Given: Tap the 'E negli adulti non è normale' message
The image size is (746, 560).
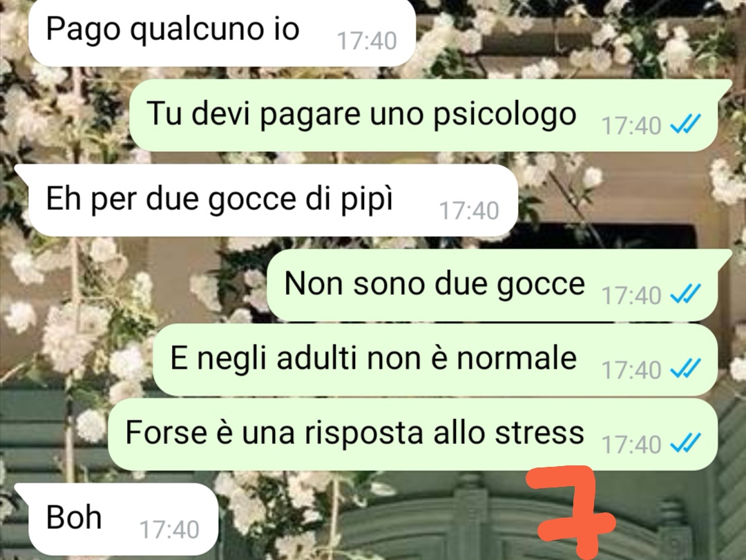Looking at the screenshot, I should [x=435, y=359].
